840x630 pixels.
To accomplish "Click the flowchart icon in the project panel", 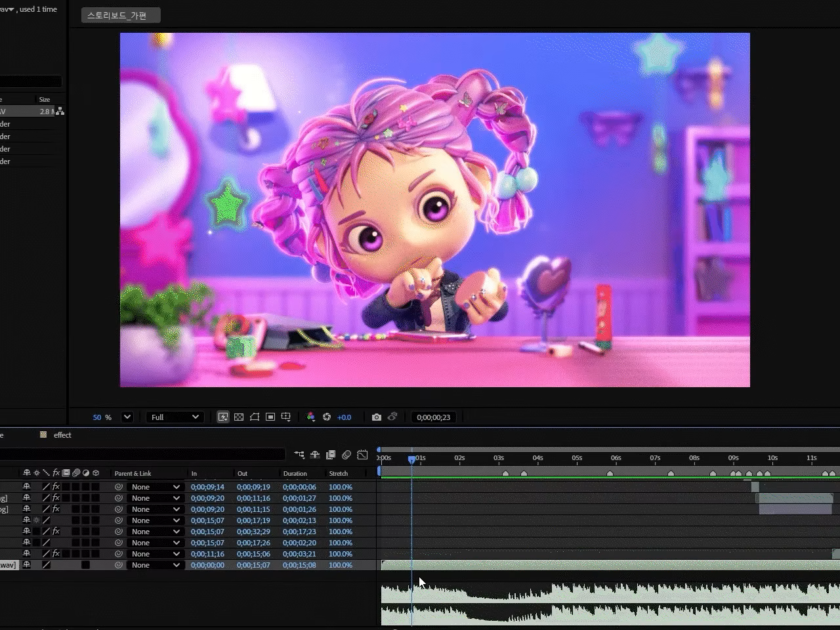I will 60,112.
